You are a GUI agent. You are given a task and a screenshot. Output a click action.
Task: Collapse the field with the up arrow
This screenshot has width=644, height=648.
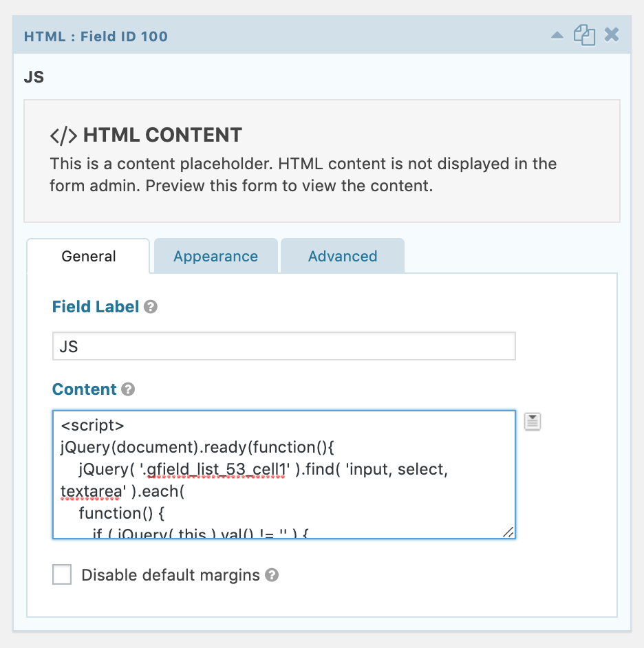(x=557, y=36)
